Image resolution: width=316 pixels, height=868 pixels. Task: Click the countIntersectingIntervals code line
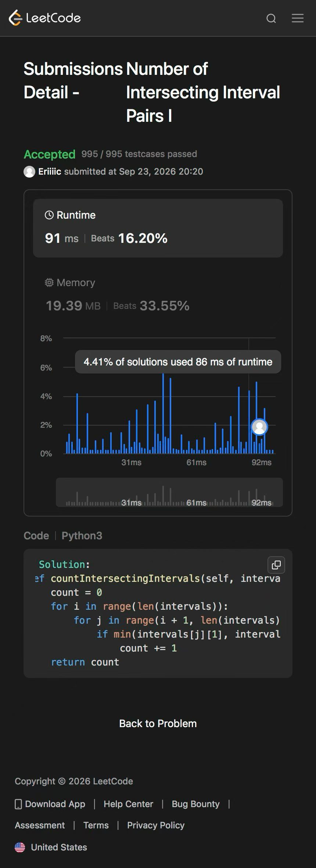tap(158, 579)
